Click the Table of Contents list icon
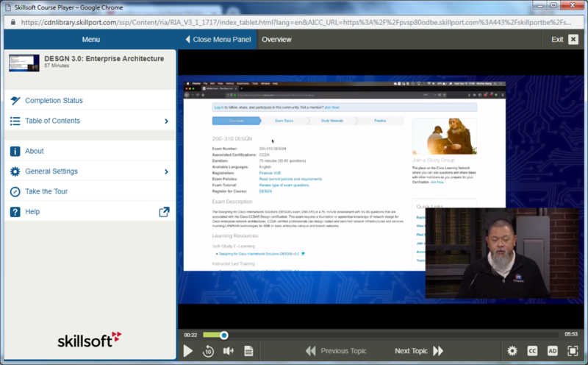The width and height of the screenshot is (588, 365). pyautogui.click(x=15, y=121)
